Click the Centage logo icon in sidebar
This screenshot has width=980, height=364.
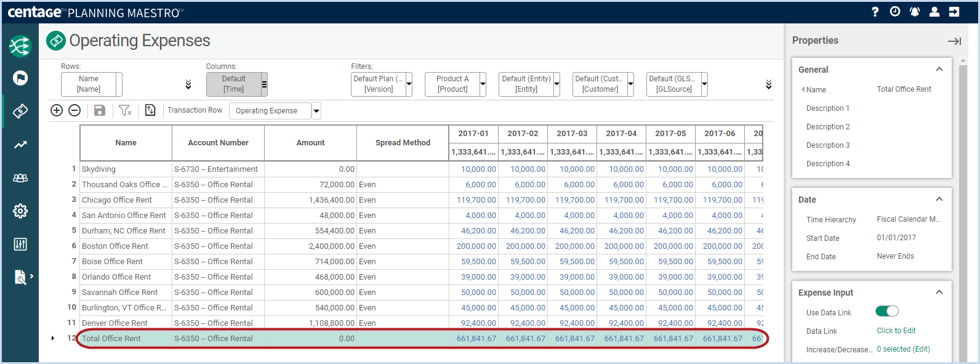[20, 46]
